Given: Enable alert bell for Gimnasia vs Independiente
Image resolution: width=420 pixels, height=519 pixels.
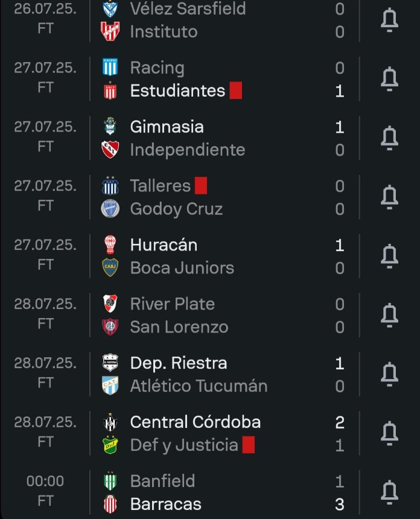Looking at the screenshot, I should point(389,138).
